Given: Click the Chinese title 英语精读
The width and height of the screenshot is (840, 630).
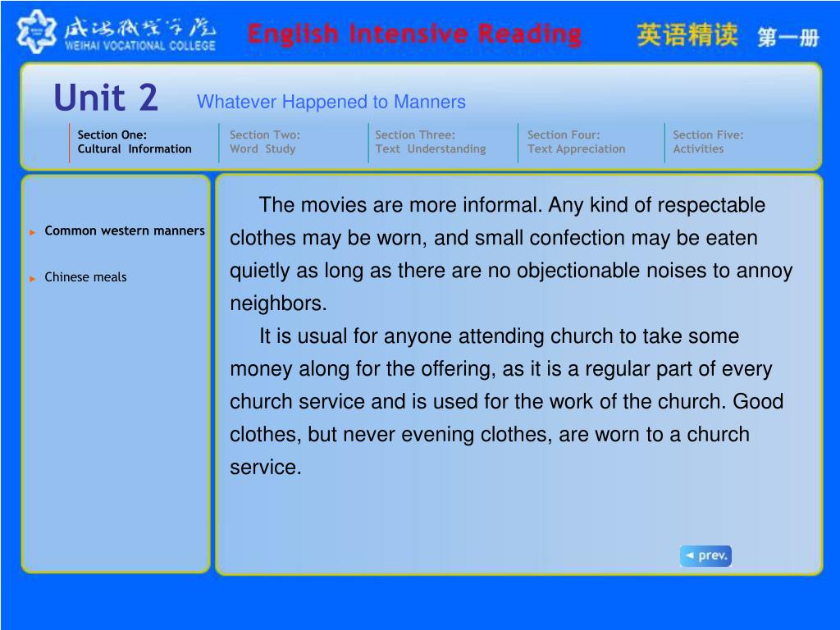Looking at the screenshot, I should 687,34.
